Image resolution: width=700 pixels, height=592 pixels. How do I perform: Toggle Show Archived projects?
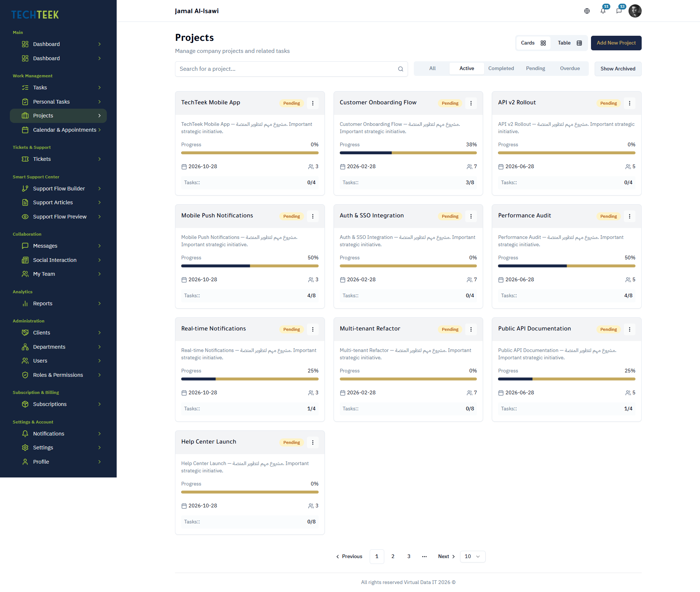click(618, 69)
